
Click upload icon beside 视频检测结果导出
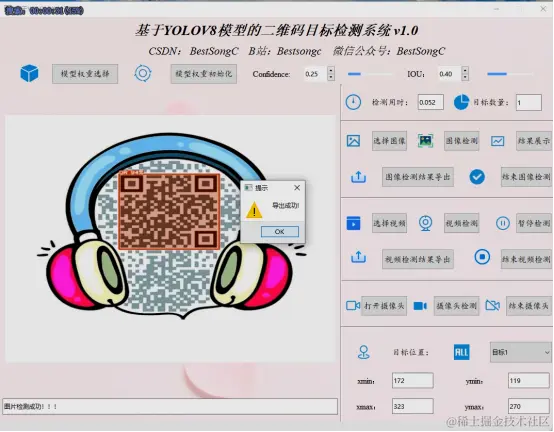(x=358, y=257)
